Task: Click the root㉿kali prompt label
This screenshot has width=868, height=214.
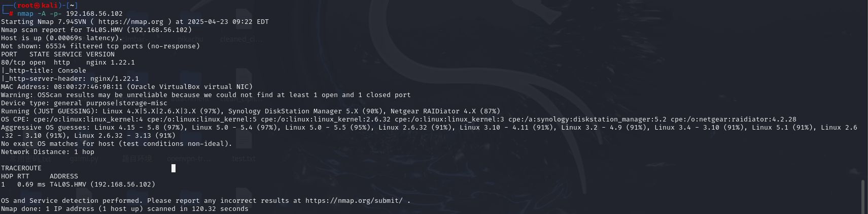Action: point(36,6)
